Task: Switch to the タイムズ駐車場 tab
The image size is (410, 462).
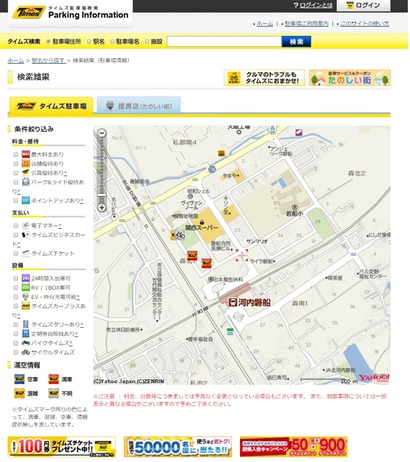Action: 51,106
